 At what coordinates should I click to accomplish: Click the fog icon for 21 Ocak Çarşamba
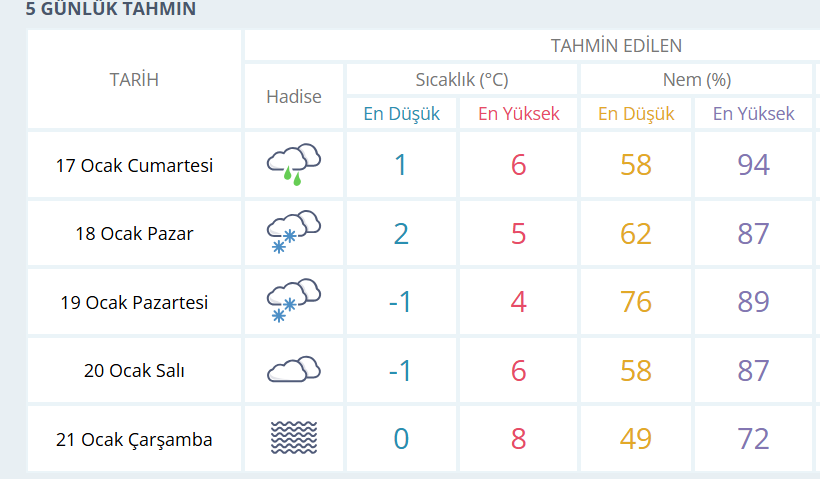[x=294, y=438]
